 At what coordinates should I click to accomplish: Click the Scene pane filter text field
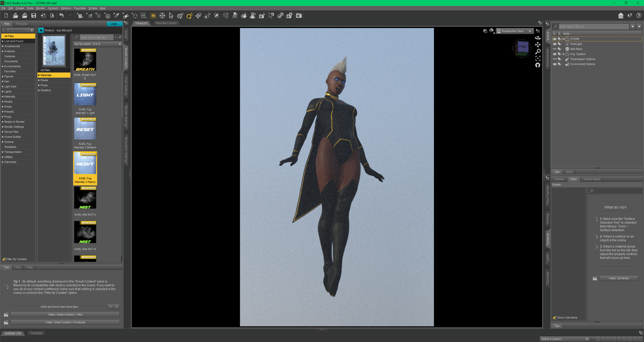click(594, 27)
